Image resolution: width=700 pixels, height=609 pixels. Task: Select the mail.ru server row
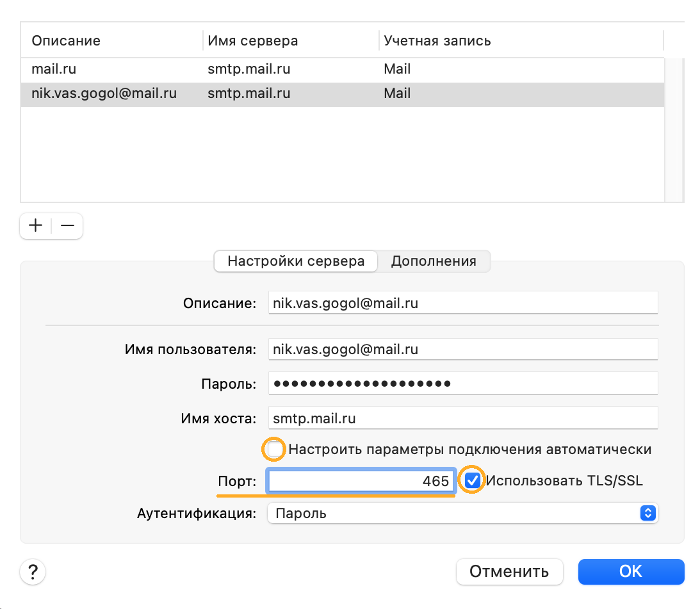click(x=343, y=69)
